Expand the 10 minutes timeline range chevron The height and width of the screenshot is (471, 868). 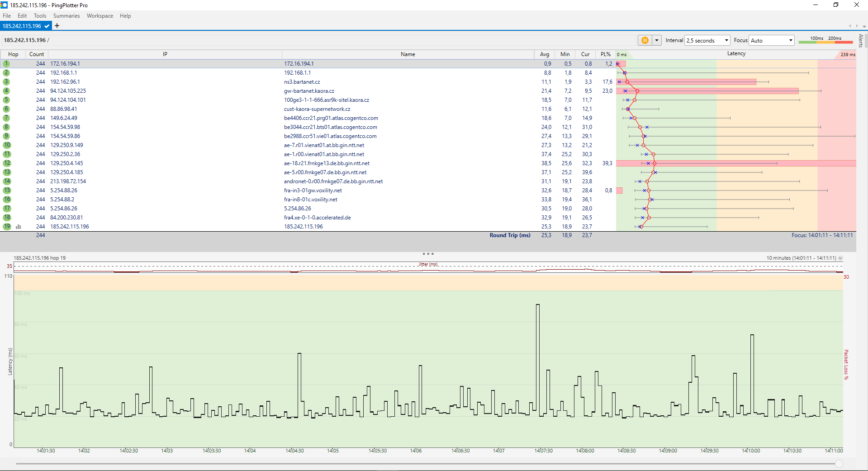pyautogui.click(x=840, y=258)
